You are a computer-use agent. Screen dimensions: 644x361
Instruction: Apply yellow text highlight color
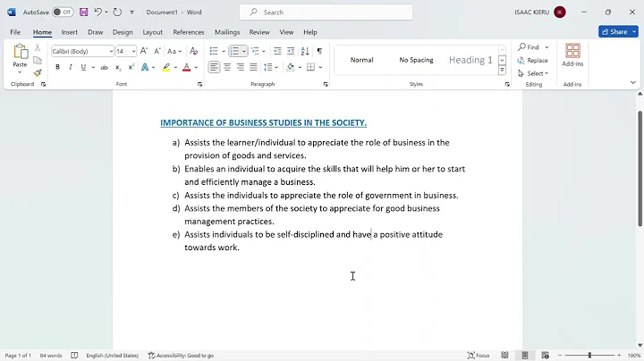click(166, 67)
